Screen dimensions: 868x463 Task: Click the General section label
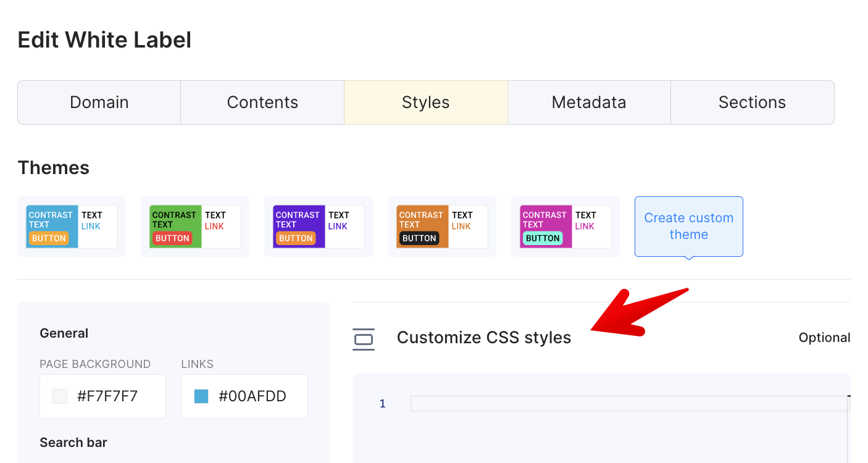point(64,333)
